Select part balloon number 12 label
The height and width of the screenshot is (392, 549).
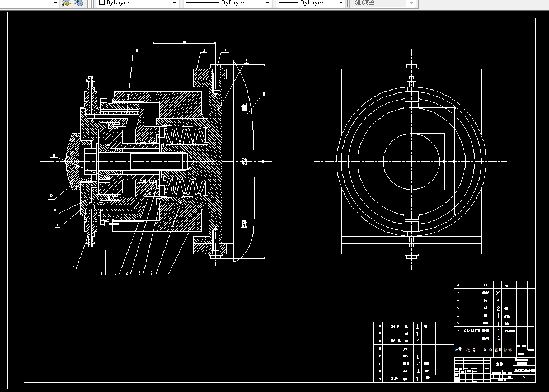pos(137,51)
